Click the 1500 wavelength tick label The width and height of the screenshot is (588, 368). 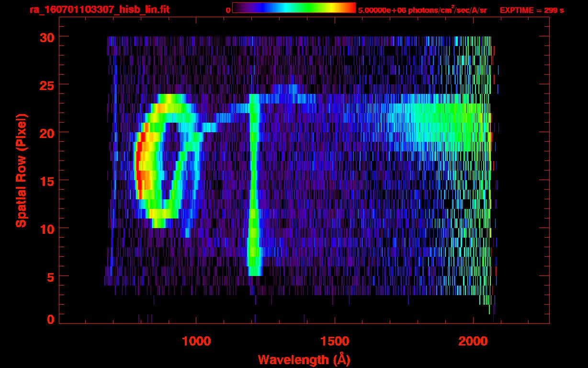pos(334,341)
